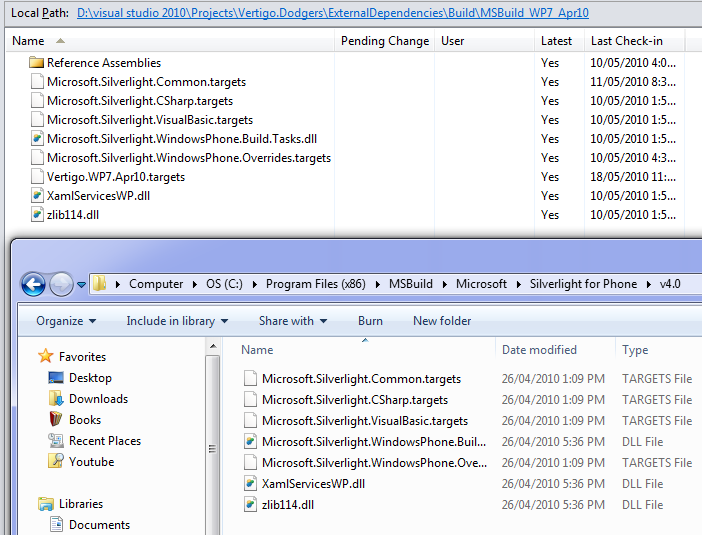702x535 pixels.
Task: Open Libraries in the navigation pane
Action: pyautogui.click(x=81, y=504)
